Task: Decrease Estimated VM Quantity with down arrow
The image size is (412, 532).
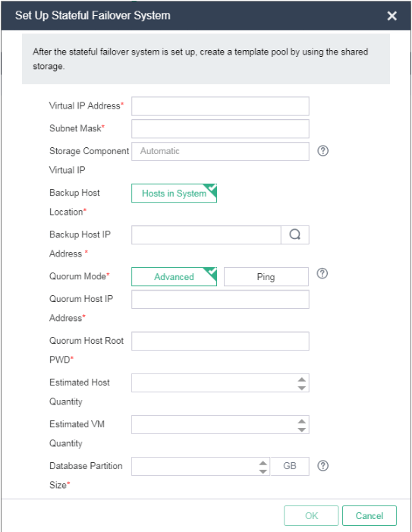Action: click(301, 430)
